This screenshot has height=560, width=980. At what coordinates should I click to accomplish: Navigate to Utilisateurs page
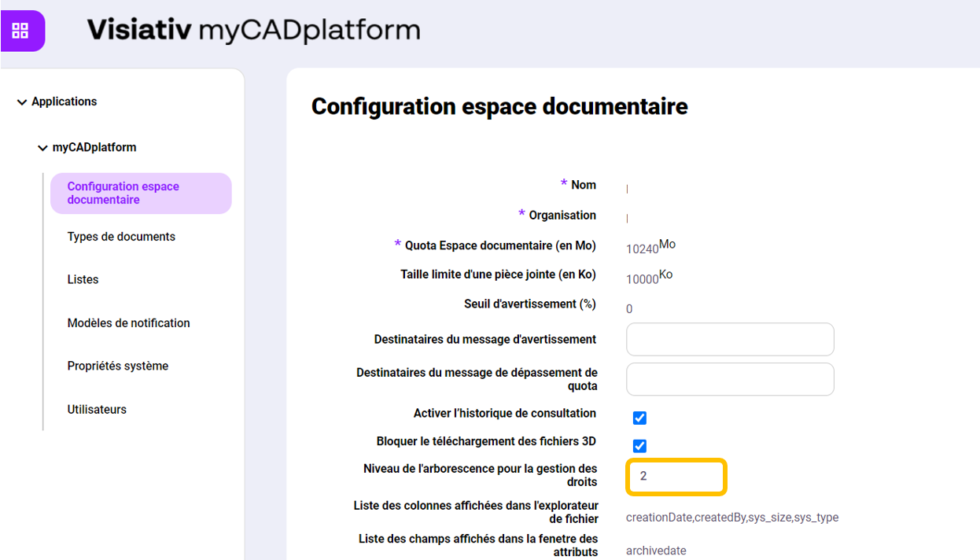(97, 410)
